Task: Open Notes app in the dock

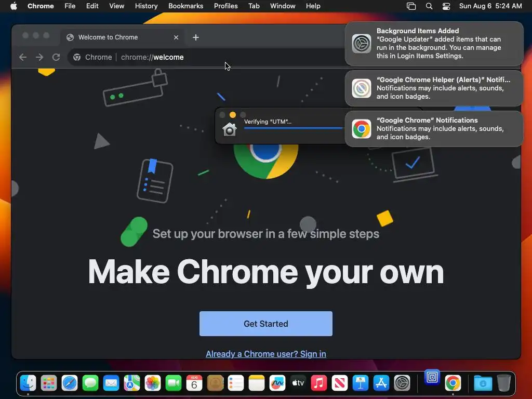Action: coord(257,383)
